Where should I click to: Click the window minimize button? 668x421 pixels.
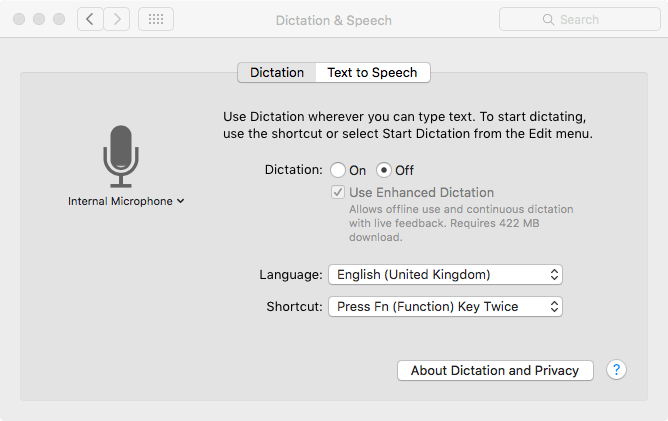39,19
